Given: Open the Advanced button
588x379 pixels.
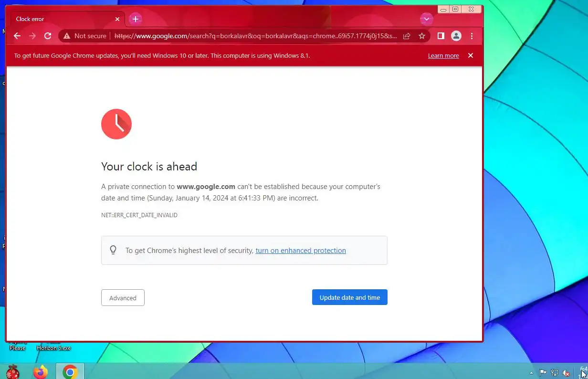Looking at the screenshot, I should click(123, 297).
